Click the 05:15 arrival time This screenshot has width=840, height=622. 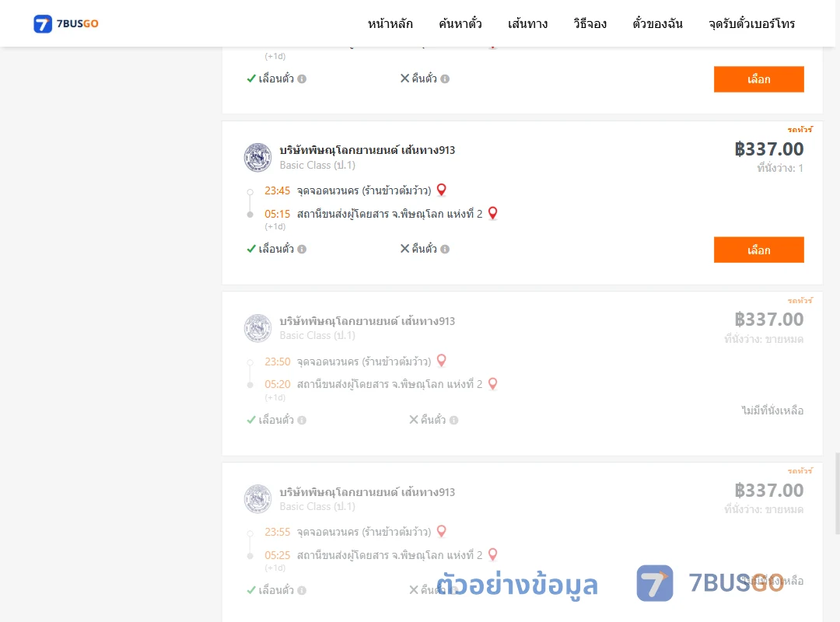pos(277,215)
